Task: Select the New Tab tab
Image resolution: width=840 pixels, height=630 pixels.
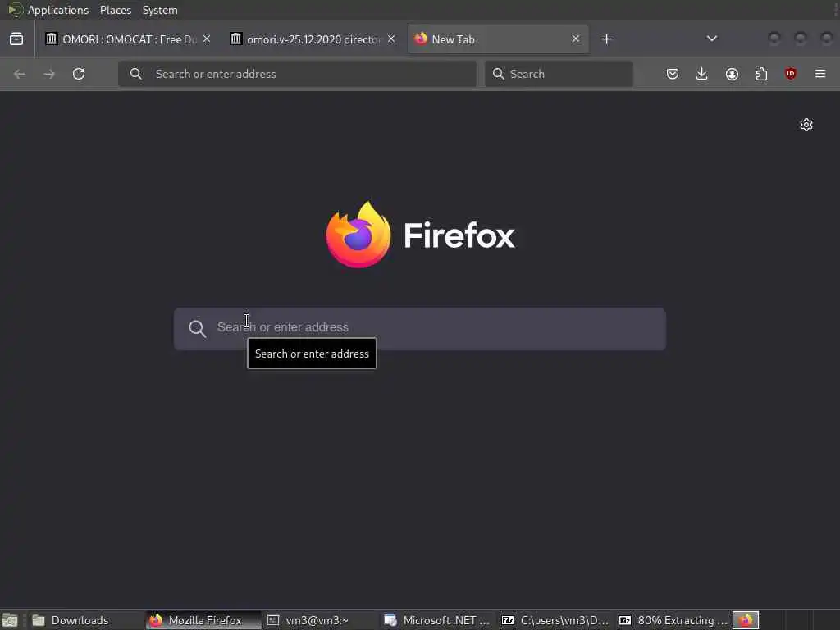Action: [498, 39]
